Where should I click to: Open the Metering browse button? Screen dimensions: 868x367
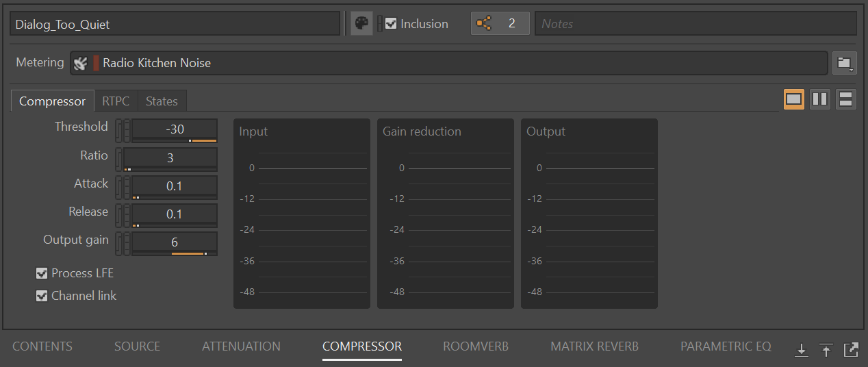pos(845,63)
